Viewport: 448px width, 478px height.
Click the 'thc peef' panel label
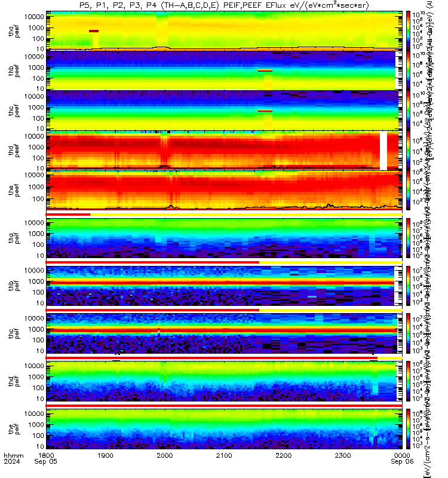click(x=14, y=111)
